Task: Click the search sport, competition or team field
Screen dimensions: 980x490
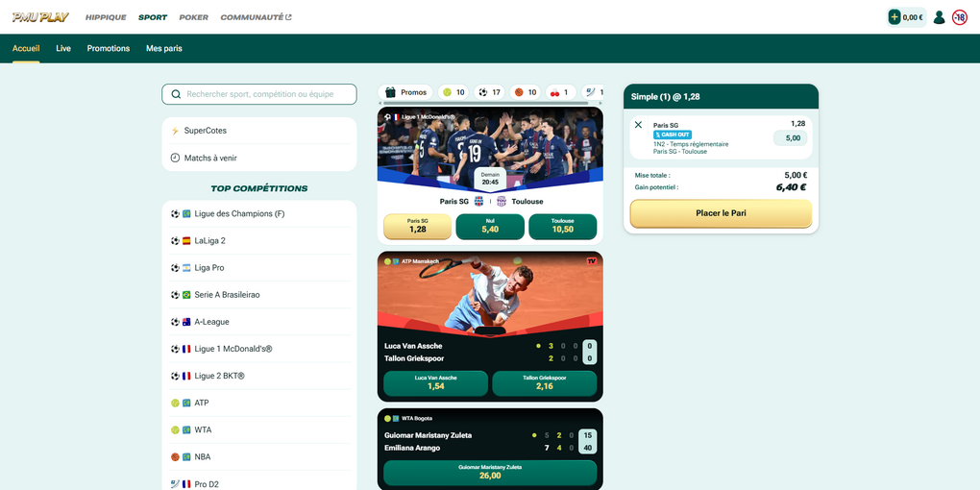Action: pyautogui.click(x=259, y=94)
